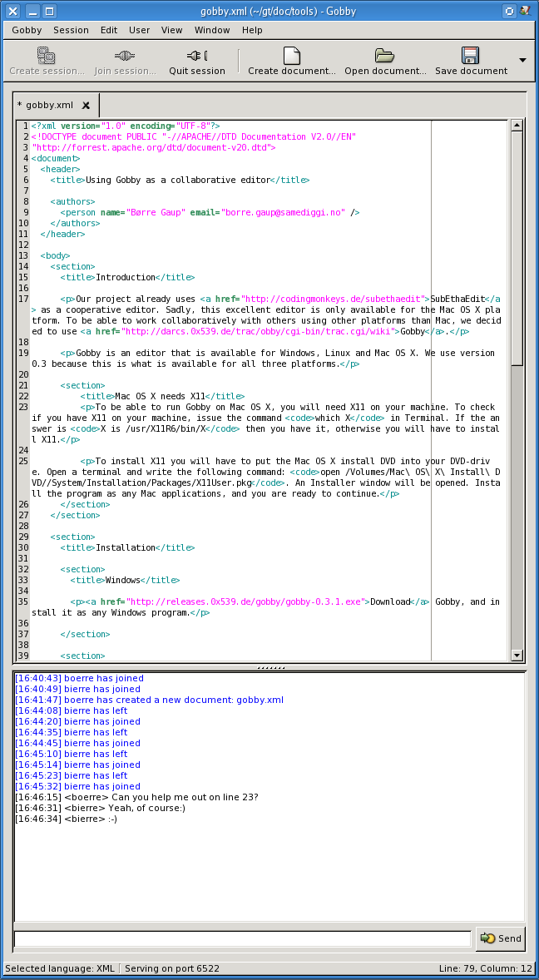
Task: Open the User menu
Action: click(x=139, y=30)
